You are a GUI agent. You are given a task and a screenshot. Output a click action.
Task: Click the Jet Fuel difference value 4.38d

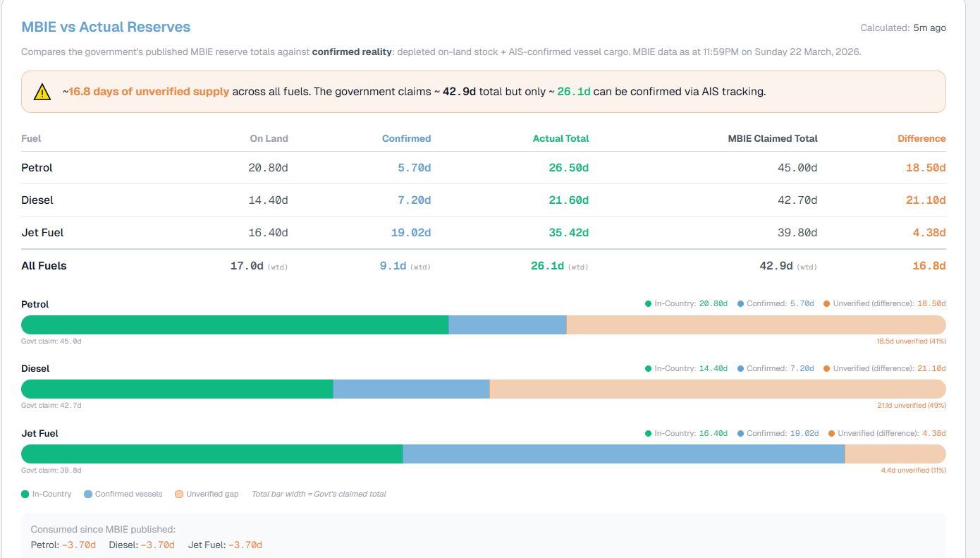(x=929, y=233)
